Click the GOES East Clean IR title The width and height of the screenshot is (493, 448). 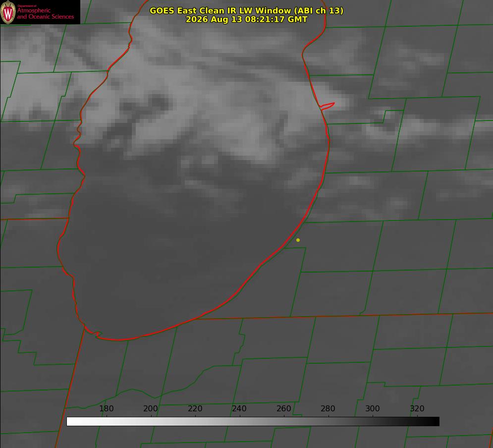point(246,10)
